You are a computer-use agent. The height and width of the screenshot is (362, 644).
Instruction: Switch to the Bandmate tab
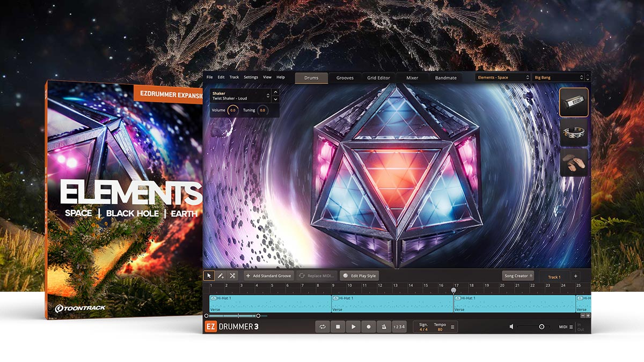446,78
